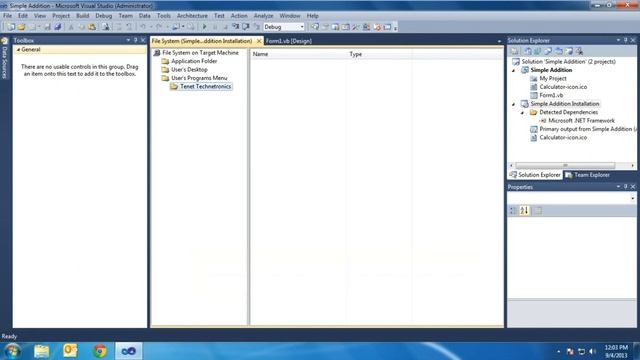Click the Toolbox icon on the Standard toolbar
The height and width of the screenshot is (360, 640).
point(356,27)
